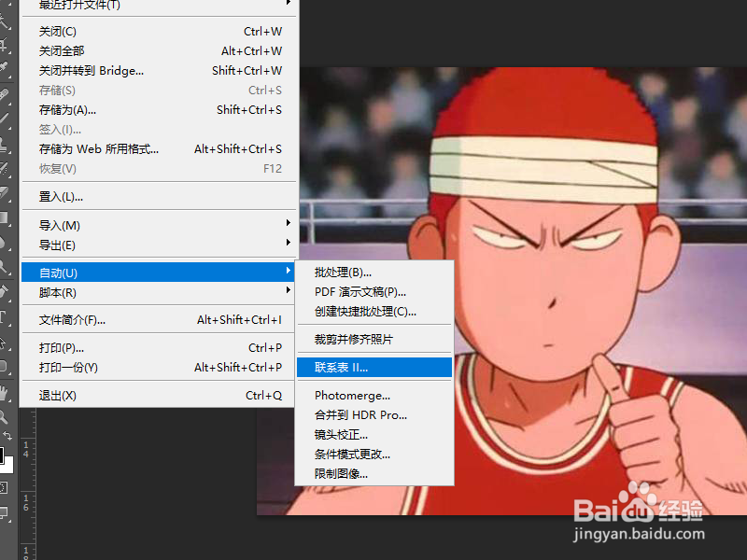
Task: Select the Clone Stamp tool
Action: coord(4,144)
